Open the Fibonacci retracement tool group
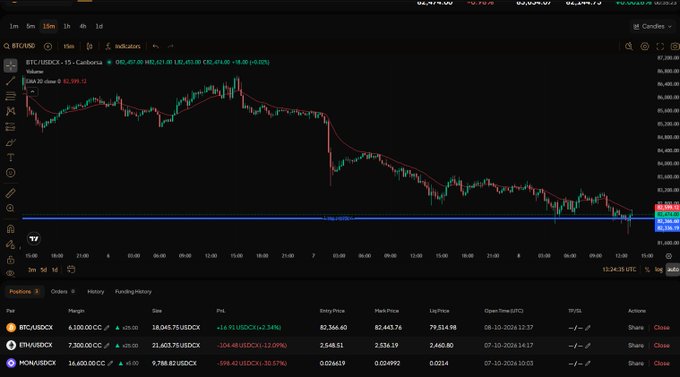Screen dimensions: 680x377 [x=10, y=96]
